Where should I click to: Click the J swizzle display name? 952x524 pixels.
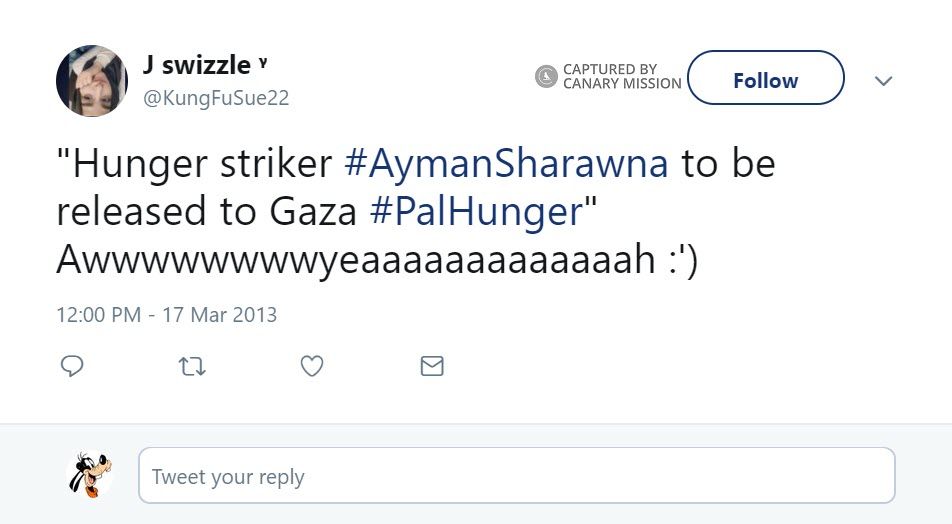tap(196, 65)
